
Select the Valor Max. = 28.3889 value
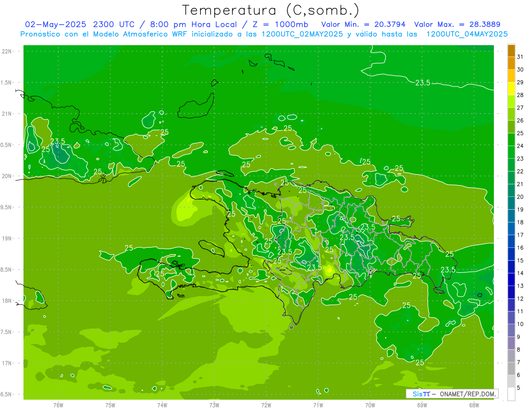(457, 24)
